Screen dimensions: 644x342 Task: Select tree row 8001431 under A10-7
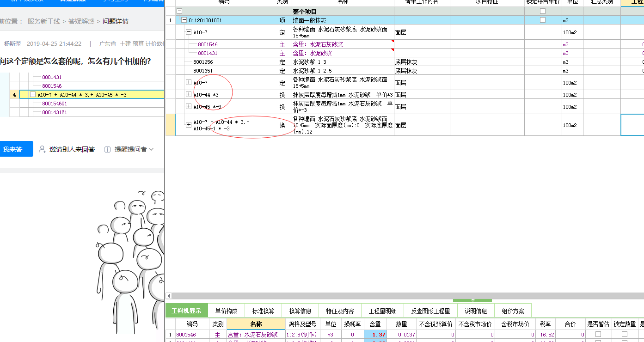(x=208, y=53)
